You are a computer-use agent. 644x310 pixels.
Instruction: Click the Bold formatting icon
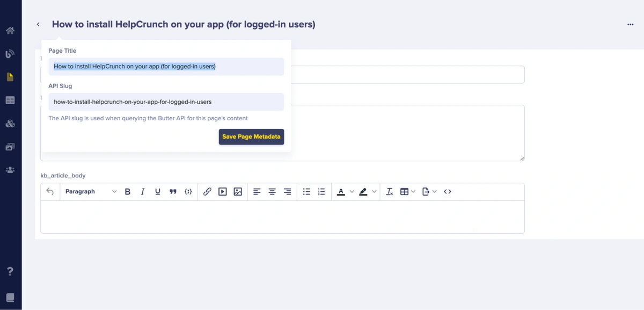tap(128, 192)
